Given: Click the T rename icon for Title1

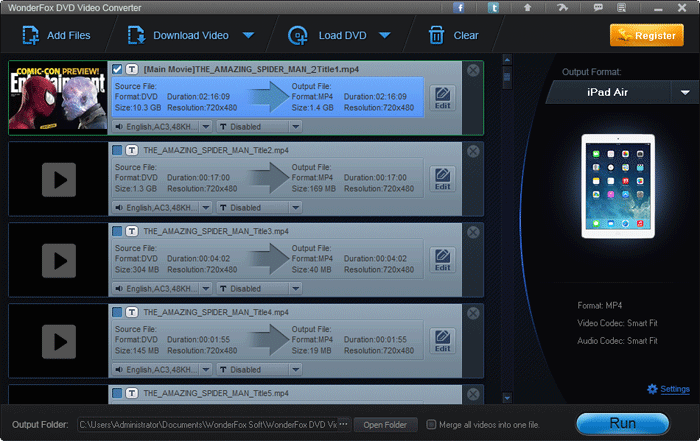Looking at the screenshot, I should click(132, 69).
